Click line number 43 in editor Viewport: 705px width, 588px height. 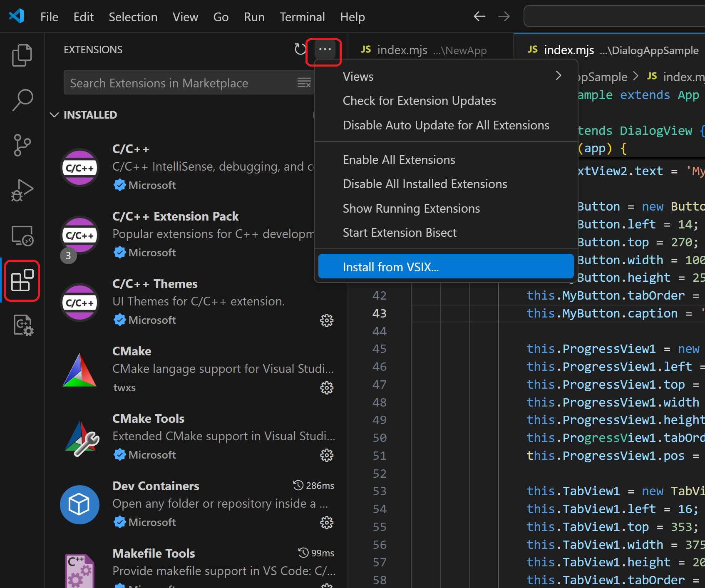point(379,313)
